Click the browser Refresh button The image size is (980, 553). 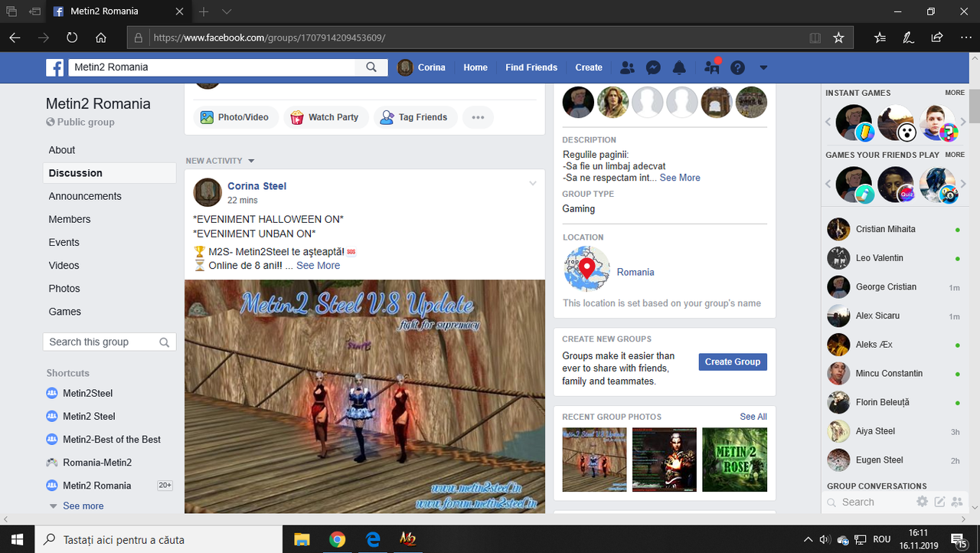pyautogui.click(x=72, y=38)
